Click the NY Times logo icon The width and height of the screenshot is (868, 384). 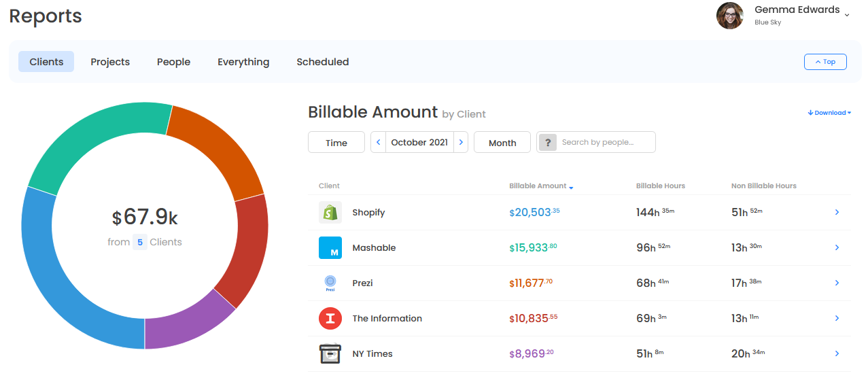(x=330, y=354)
